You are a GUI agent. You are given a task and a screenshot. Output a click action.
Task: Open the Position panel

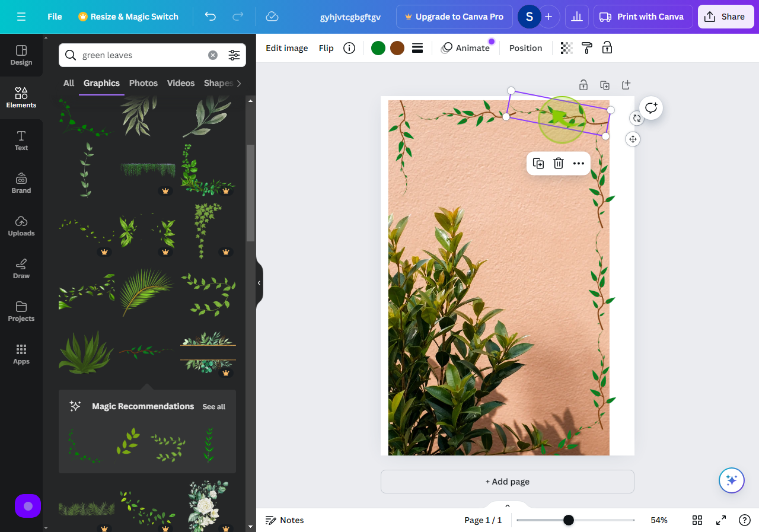tap(525, 48)
